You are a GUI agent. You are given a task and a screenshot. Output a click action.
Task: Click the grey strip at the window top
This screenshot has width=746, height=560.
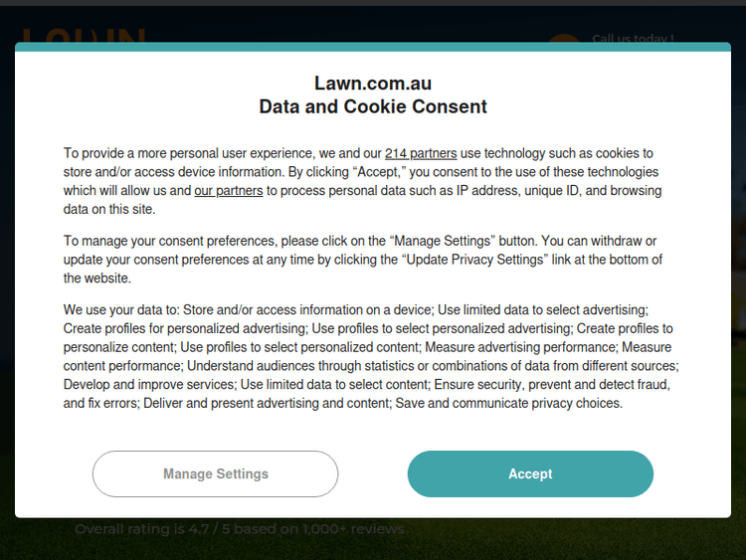373,3
